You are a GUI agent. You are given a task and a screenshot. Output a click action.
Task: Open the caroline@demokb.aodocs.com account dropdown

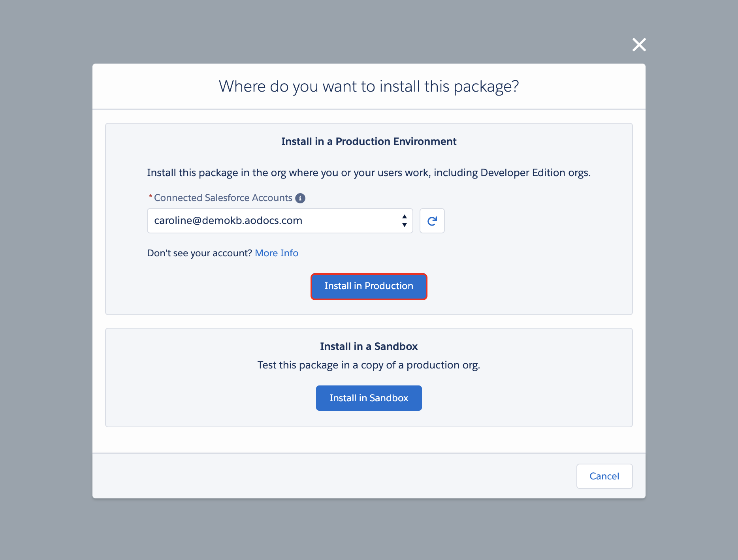click(273, 221)
